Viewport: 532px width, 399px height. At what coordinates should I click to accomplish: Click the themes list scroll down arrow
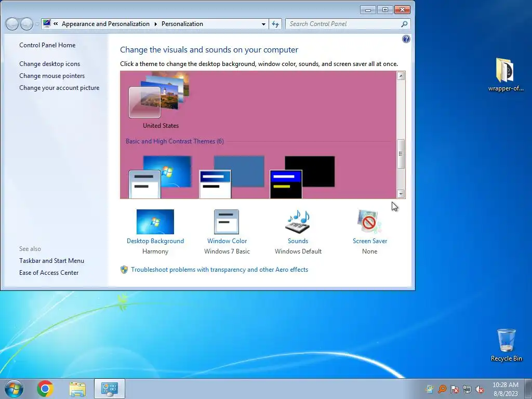(x=401, y=194)
